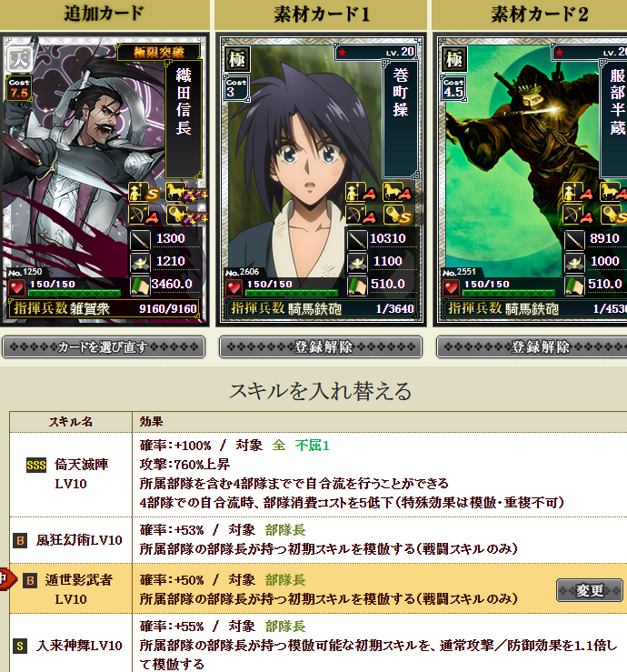Select the 遁世影武者 LV10 skill row
The width and height of the screenshot is (627, 672).
click(x=318, y=588)
